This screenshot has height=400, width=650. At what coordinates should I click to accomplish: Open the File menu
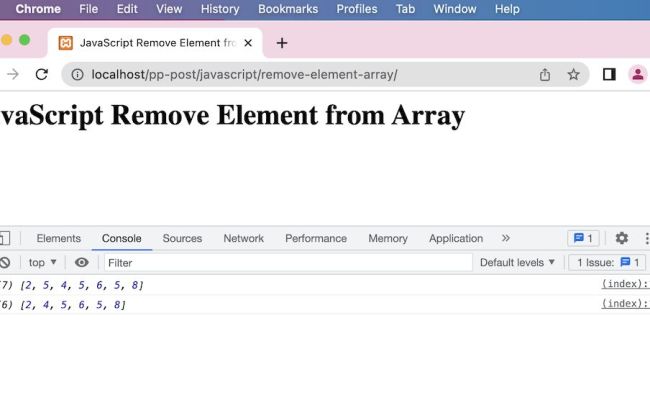pos(89,9)
